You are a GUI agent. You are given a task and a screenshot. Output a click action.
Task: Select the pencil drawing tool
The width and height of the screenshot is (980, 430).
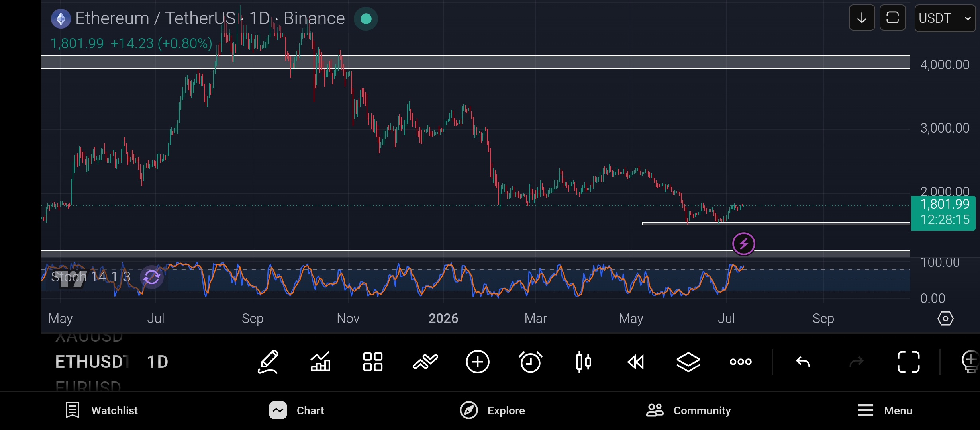268,362
